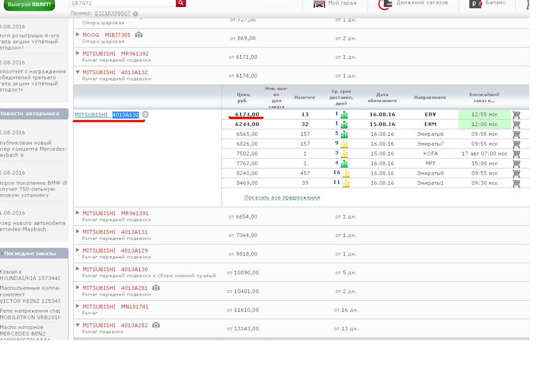
Task: View photo of MITSUBISHI 4013A282
Action: (156, 325)
